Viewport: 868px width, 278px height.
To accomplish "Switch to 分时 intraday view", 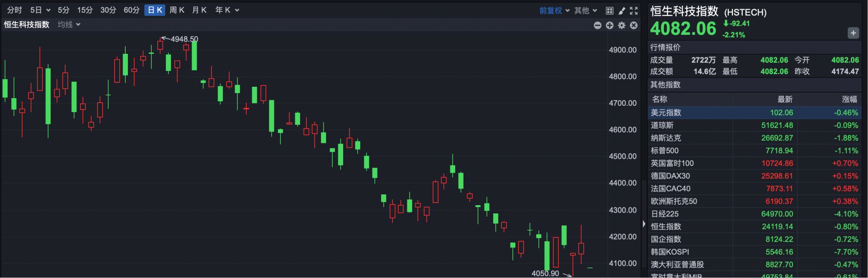I will pos(14,10).
